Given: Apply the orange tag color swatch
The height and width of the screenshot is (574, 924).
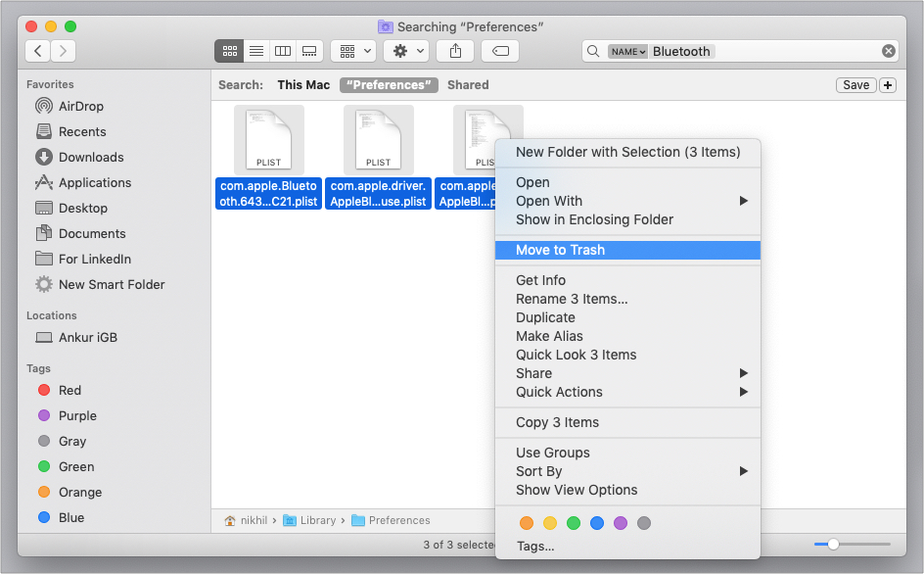Looking at the screenshot, I should coord(527,523).
